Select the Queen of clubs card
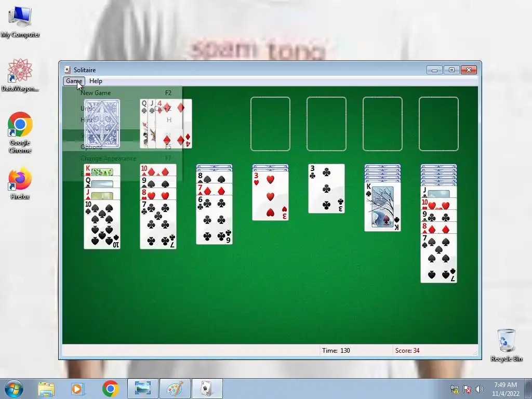The height and width of the screenshot is (399, 532). [x=102, y=182]
